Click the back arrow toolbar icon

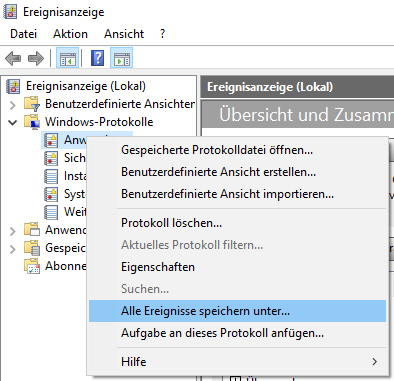tap(13, 58)
